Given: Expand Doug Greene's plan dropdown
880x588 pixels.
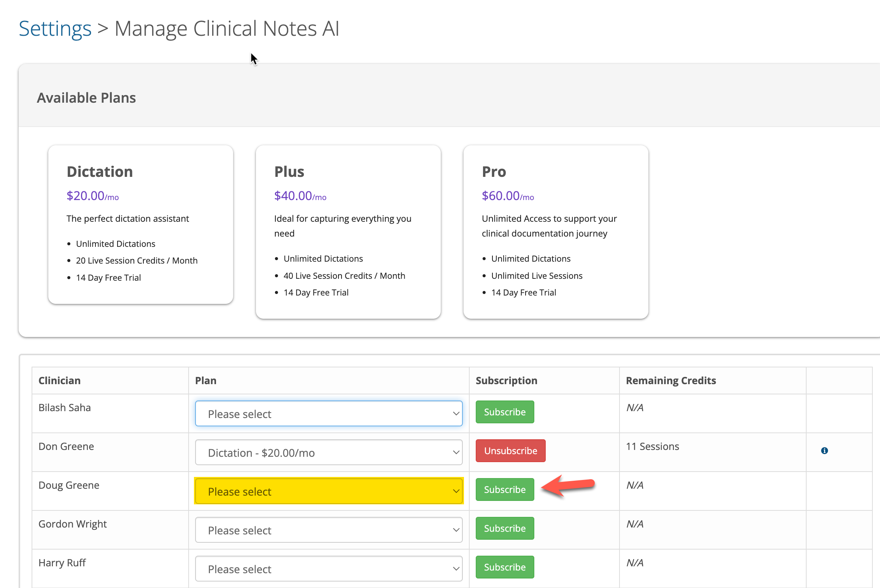Looking at the screenshot, I should point(329,491).
